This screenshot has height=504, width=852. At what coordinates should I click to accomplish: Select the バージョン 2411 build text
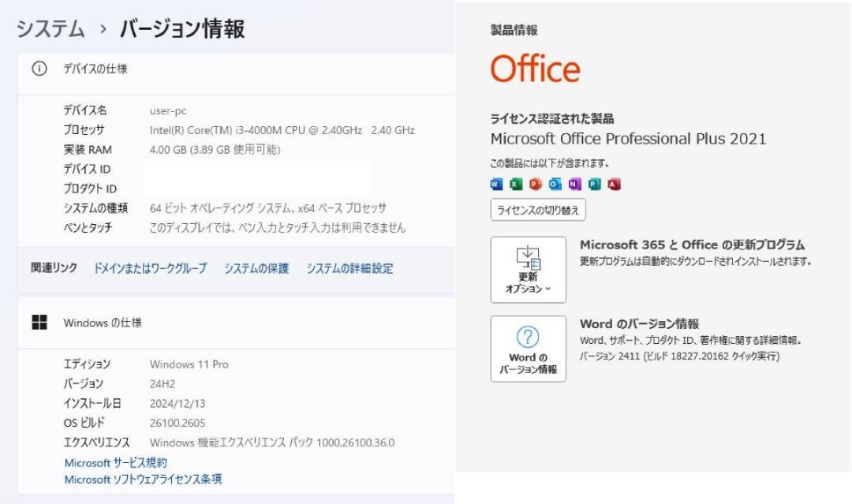pyautogui.click(x=679, y=357)
